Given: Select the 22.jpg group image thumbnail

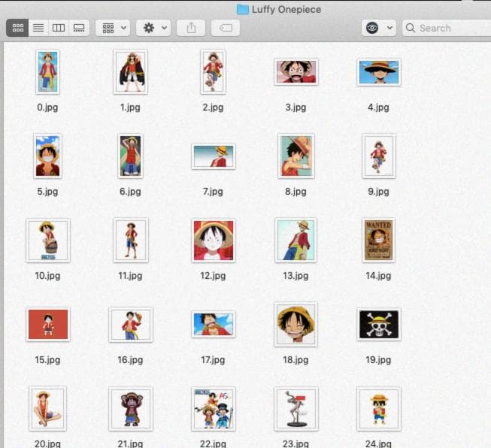Looking at the screenshot, I should (x=213, y=409).
